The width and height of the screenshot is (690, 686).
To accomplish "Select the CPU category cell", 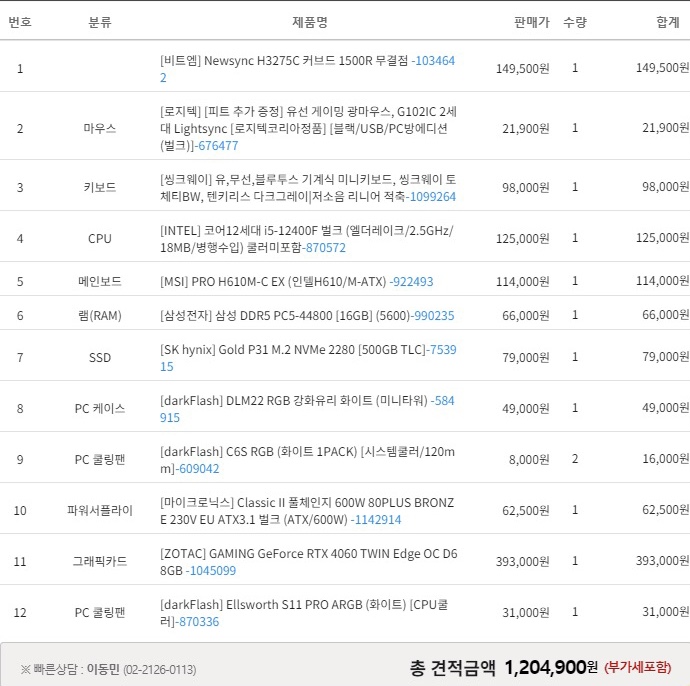I will coord(100,239).
